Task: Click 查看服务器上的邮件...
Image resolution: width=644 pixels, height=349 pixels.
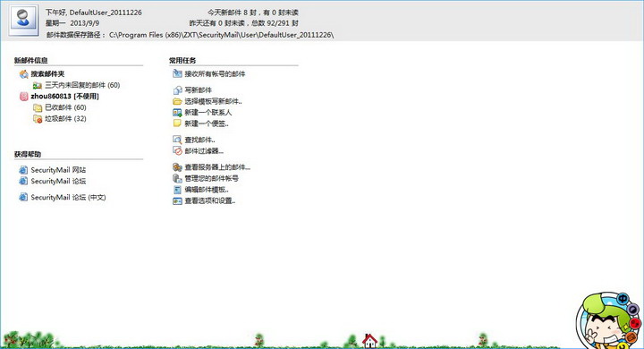Action: [217, 167]
